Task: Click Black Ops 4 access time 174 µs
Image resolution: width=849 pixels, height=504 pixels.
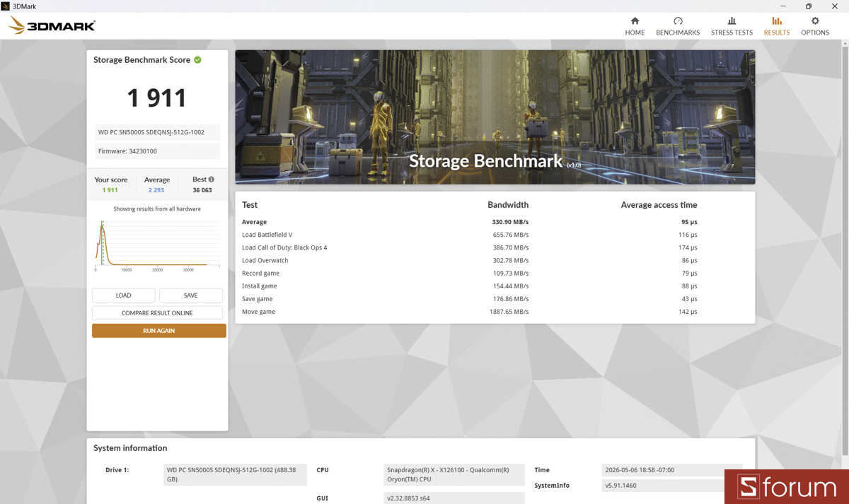Action: 687,247
